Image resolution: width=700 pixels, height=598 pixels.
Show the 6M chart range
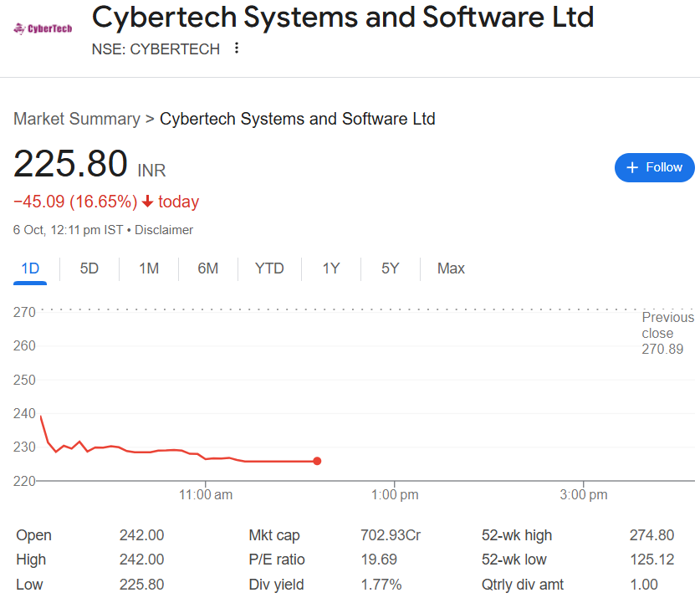(x=208, y=268)
